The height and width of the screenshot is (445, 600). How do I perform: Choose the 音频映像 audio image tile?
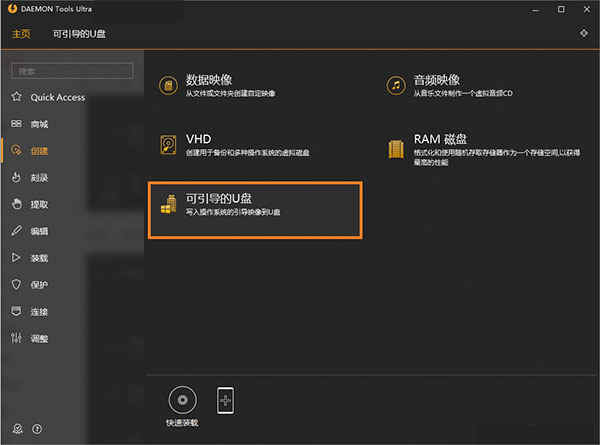click(449, 85)
